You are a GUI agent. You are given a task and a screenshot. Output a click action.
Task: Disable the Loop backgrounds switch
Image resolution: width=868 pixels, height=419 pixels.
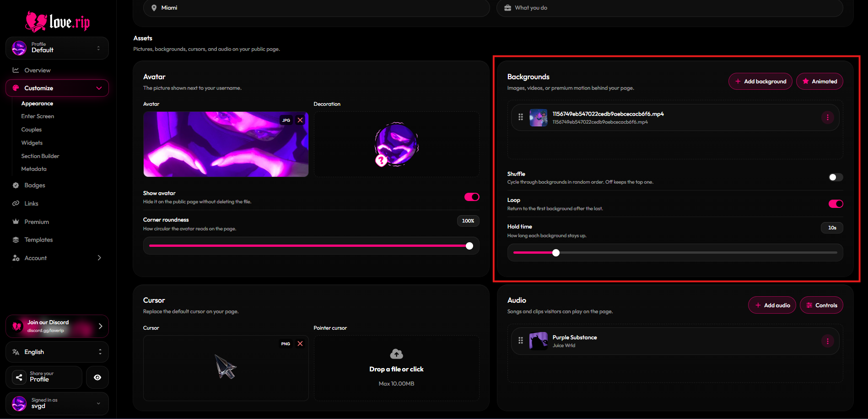[836, 204]
